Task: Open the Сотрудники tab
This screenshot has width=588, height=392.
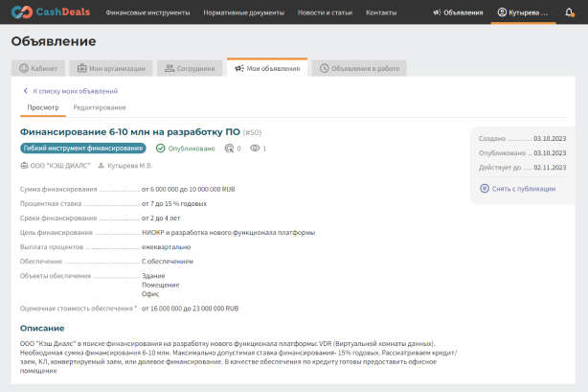Action: click(189, 68)
